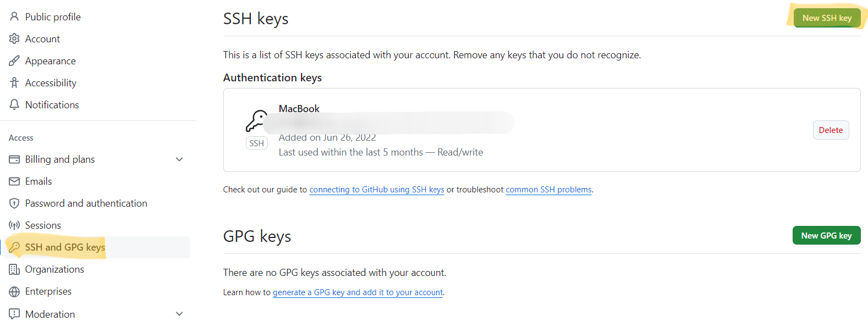
Task: Click the Account gear icon
Action: click(14, 38)
